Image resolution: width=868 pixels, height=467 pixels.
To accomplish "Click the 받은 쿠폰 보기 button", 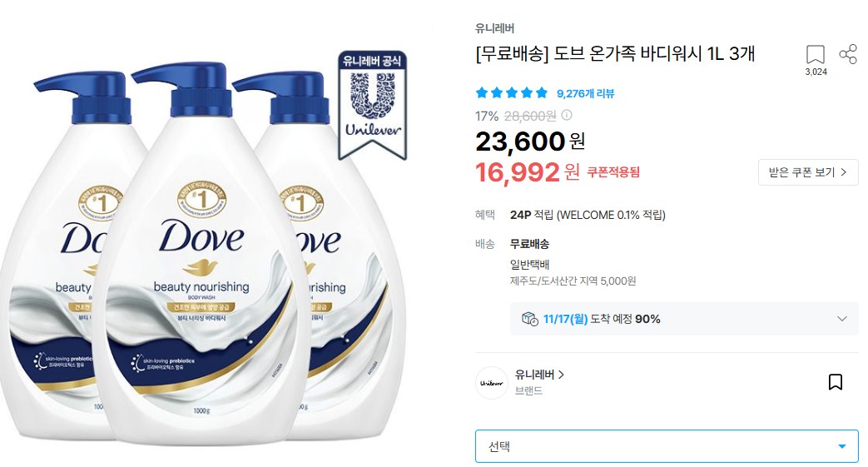I will [807, 172].
